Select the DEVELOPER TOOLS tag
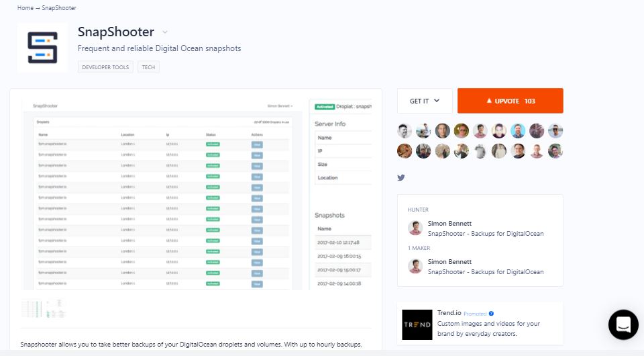644x356 pixels. (x=105, y=67)
